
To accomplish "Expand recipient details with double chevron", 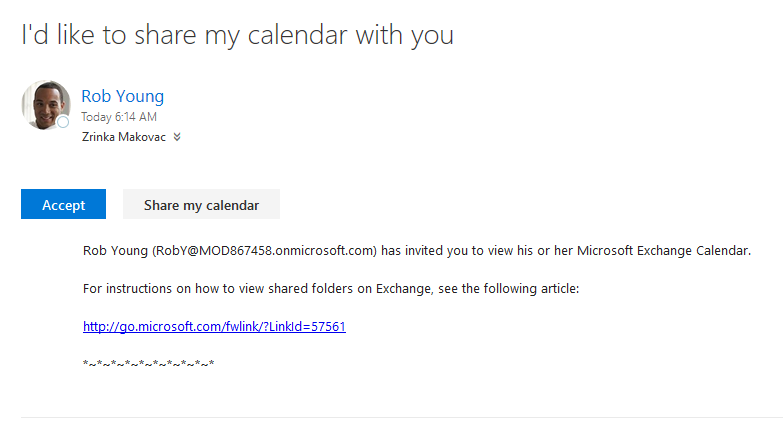I will [x=177, y=137].
